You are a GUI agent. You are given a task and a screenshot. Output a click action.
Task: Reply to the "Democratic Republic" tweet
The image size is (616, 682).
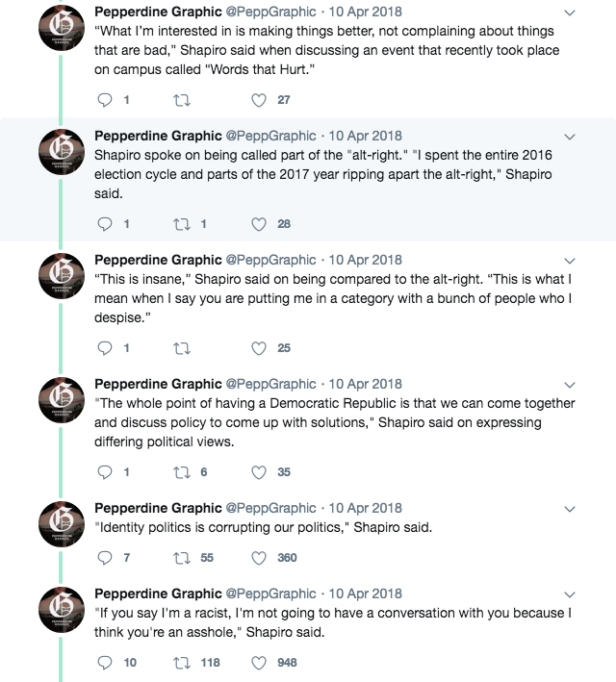tap(105, 472)
